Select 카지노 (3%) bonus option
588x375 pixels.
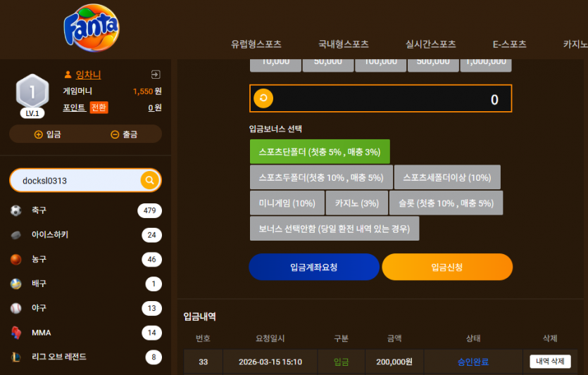[356, 203]
